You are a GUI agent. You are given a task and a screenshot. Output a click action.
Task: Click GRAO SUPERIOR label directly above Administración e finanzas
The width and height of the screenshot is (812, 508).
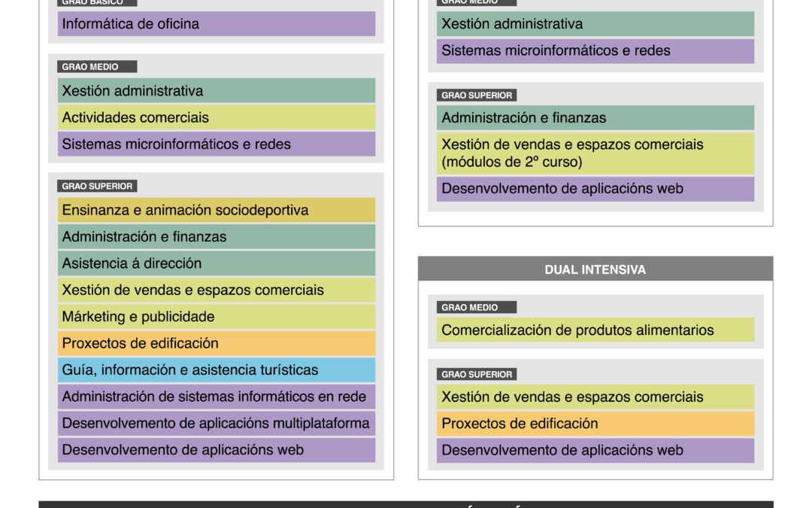[477, 96]
